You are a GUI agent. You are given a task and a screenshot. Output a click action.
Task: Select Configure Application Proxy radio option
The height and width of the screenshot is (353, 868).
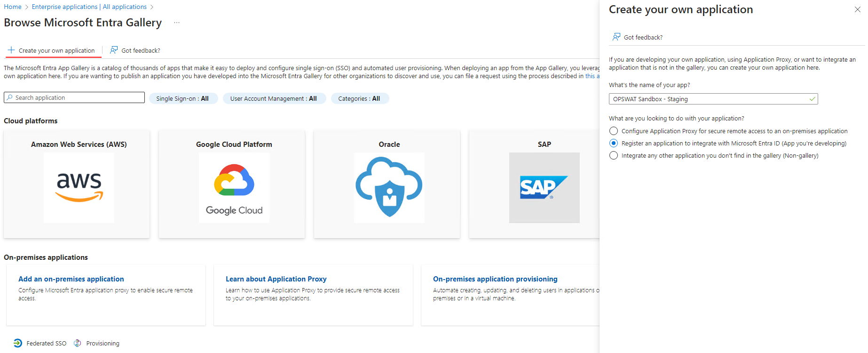[614, 131]
